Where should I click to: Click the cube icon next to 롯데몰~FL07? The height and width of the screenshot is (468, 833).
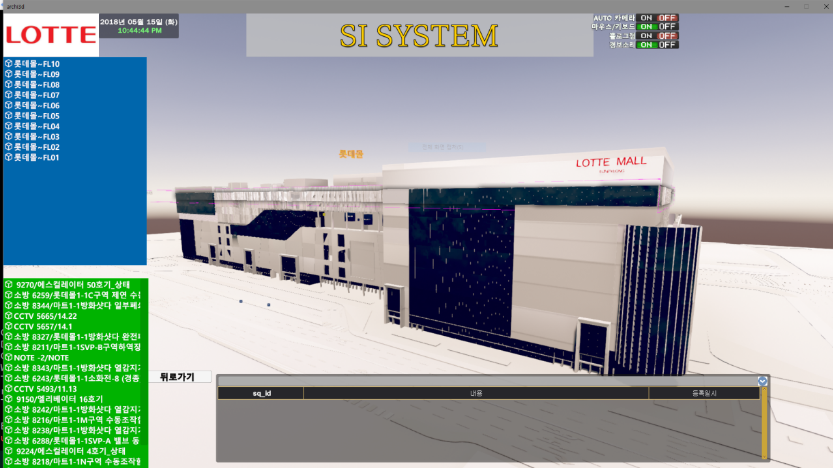pyautogui.click(x=9, y=95)
